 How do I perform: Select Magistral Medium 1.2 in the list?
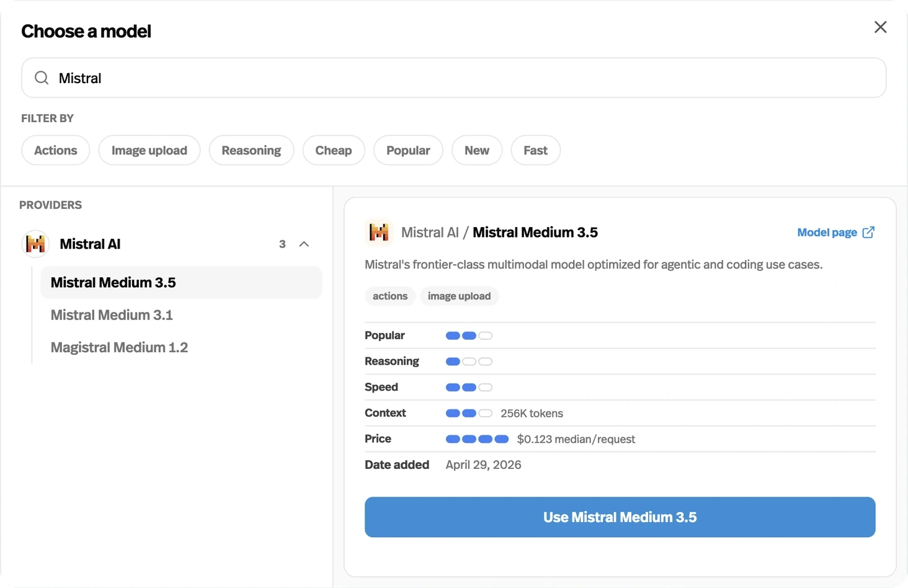(x=181, y=347)
